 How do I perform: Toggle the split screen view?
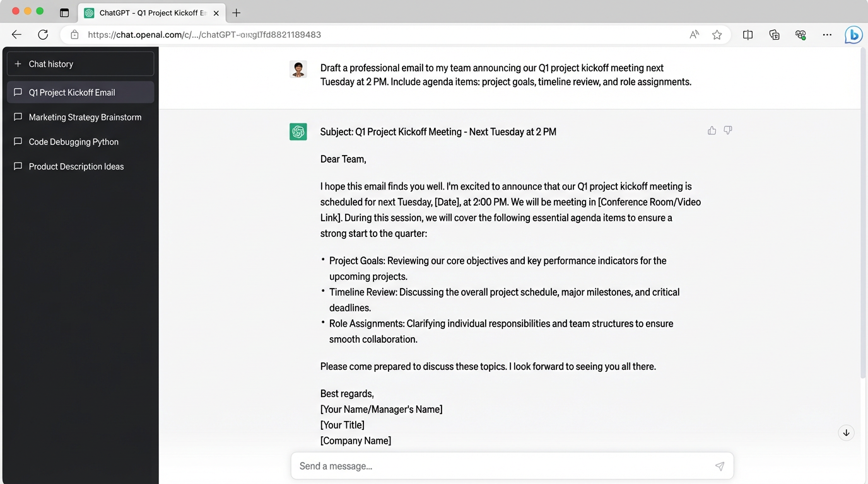click(748, 35)
